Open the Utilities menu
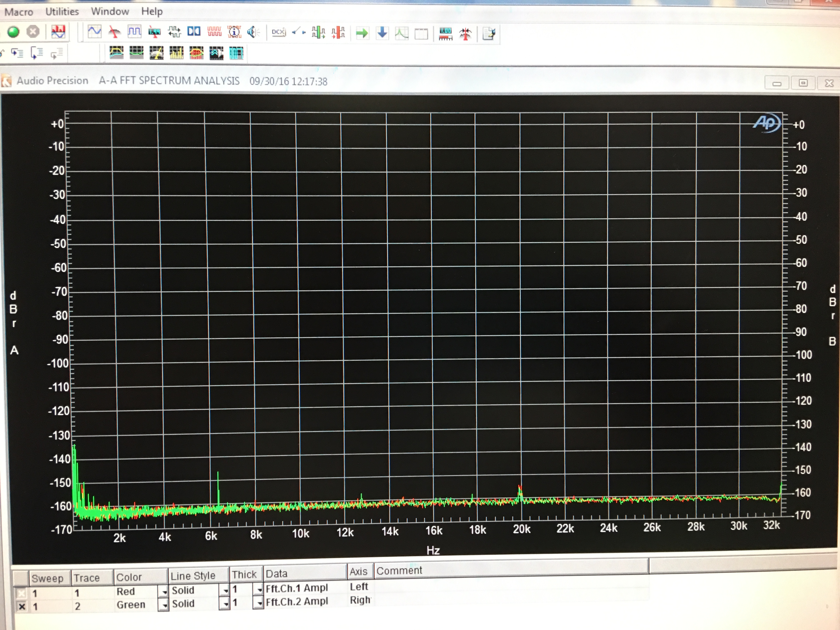 click(x=62, y=12)
